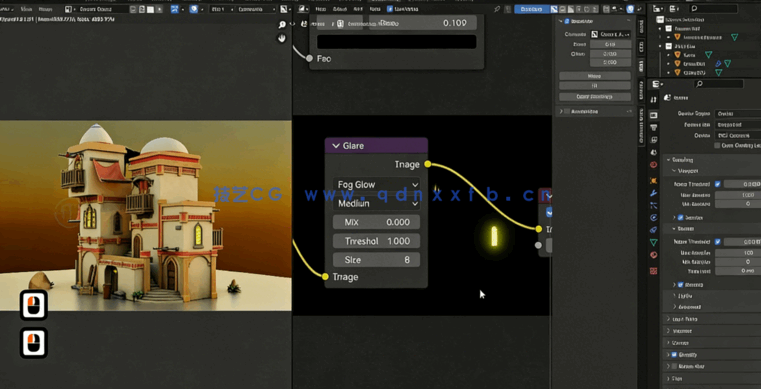761x389 pixels.
Task: Open the node editor type selector icon
Action: point(302,9)
